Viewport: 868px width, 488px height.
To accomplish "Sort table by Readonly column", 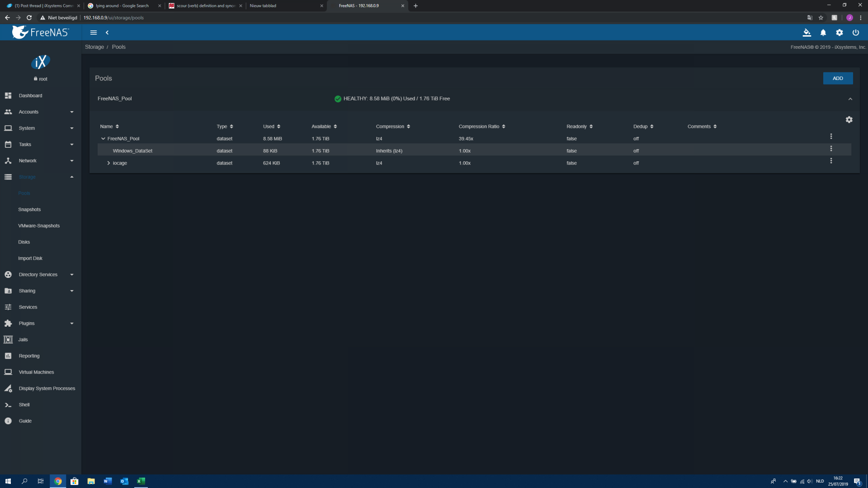I will pyautogui.click(x=580, y=127).
